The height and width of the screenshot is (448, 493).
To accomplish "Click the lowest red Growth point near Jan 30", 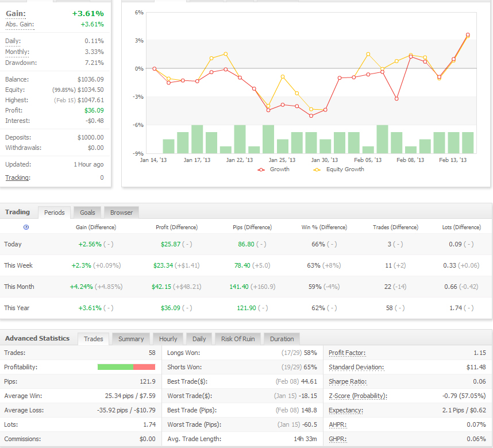I will click(311, 116).
